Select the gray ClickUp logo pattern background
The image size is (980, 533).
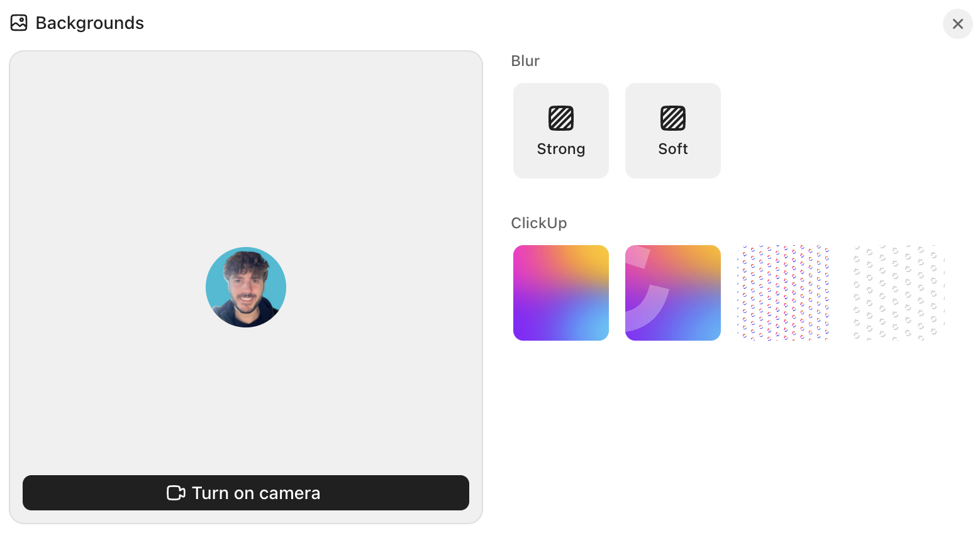click(x=896, y=292)
